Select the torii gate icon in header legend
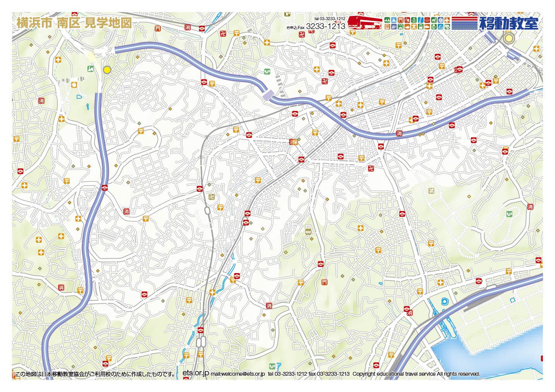Viewport: 555px width, 392px height. point(400,20)
